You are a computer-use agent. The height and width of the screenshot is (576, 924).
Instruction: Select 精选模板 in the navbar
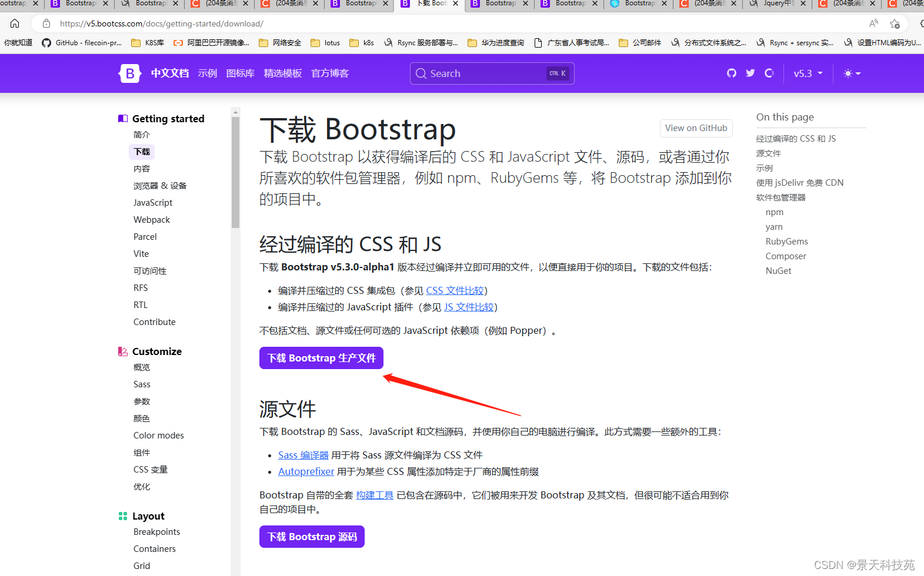[x=283, y=73]
